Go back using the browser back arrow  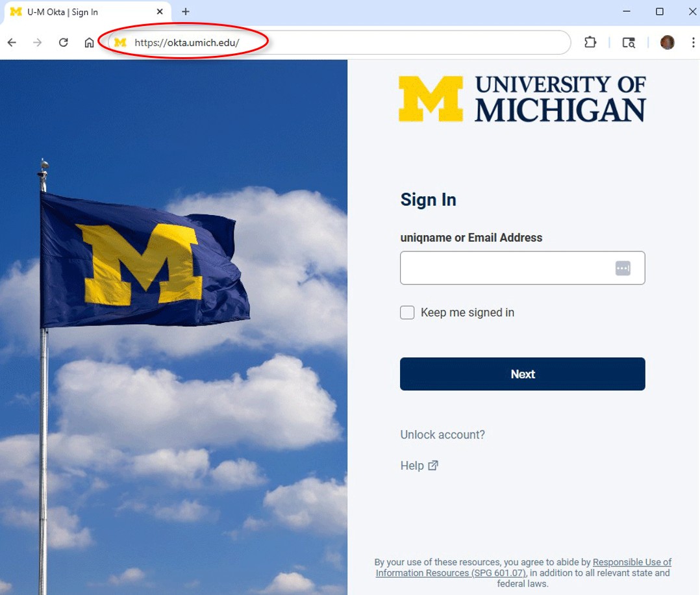(x=12, y=42)
